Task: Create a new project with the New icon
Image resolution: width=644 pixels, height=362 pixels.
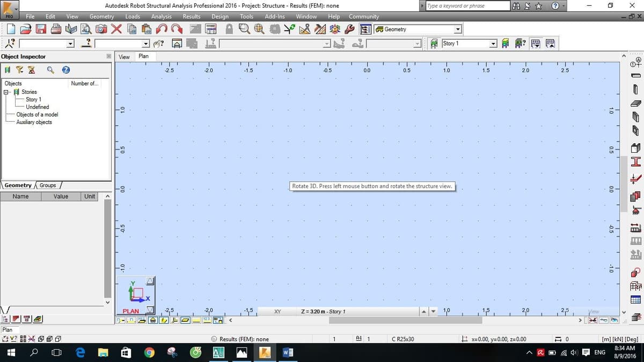Action: pos(11,29)
